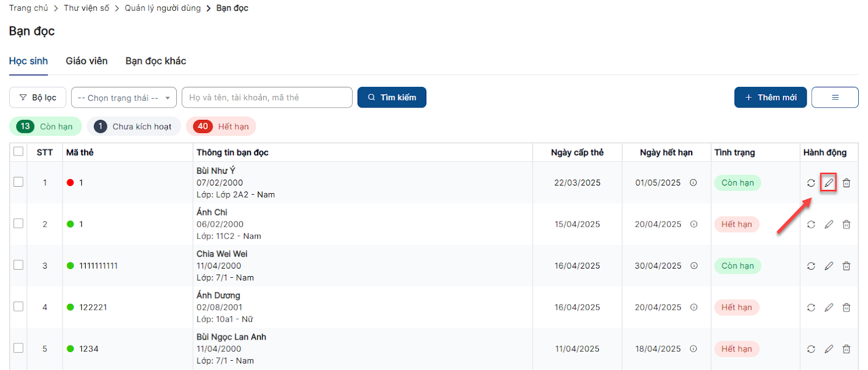Select the checkbox for row 4
This screenshot has height=370, width=868.
[18, 307]
